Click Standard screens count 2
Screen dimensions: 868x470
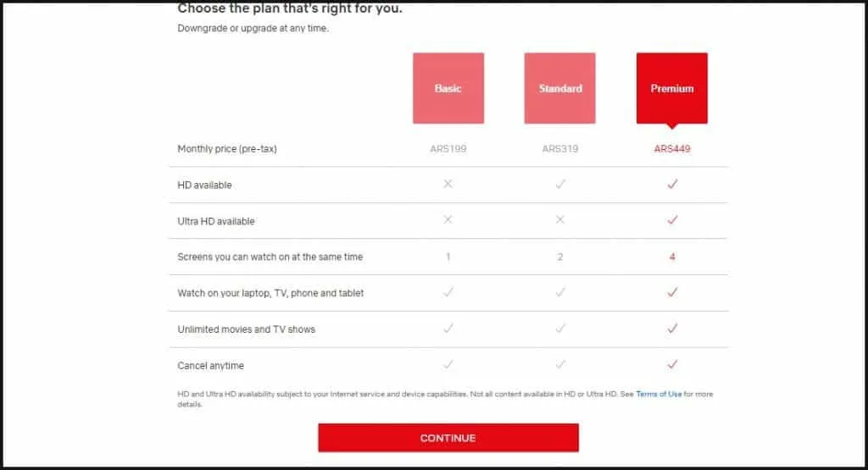click(x=560, y=257)
